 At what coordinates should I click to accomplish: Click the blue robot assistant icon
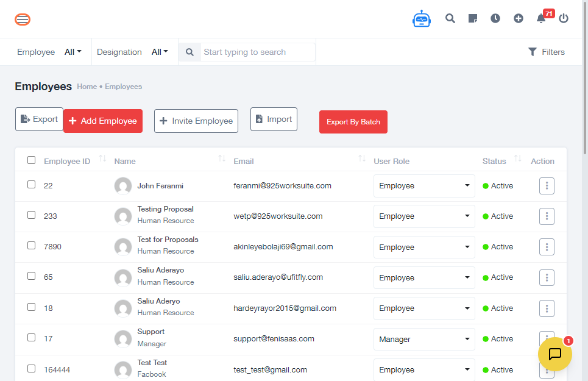(x=421, y=19)
